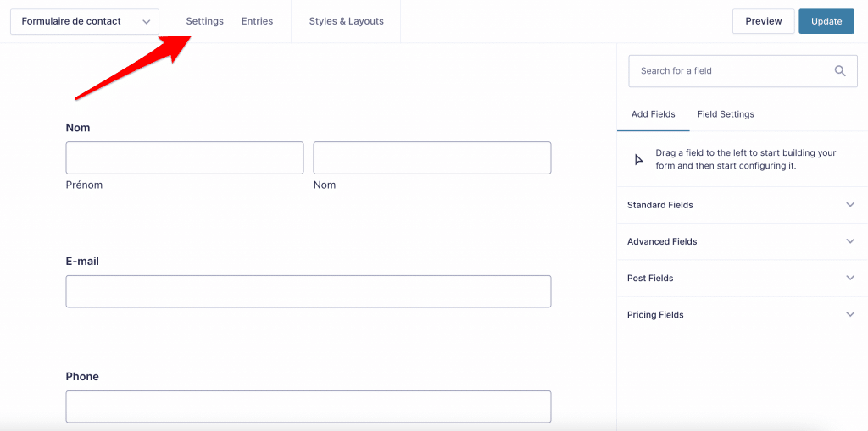Image resolution: width=868 pixels, height=431 pixels.
Task: Click the magnifier search icon
Action: point(840,71)
